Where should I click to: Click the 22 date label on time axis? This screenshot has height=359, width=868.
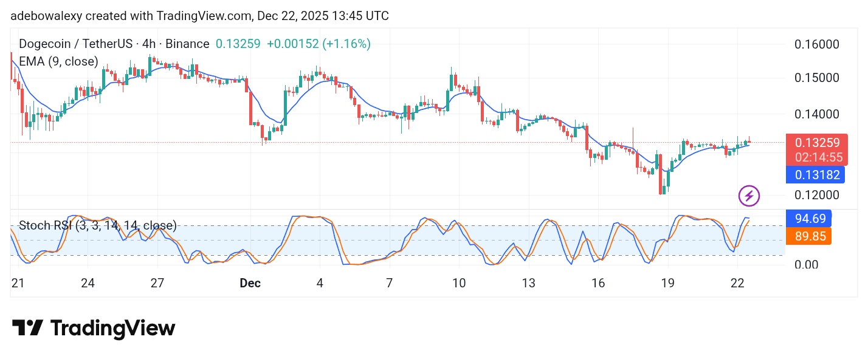click(x=737, y=283)
